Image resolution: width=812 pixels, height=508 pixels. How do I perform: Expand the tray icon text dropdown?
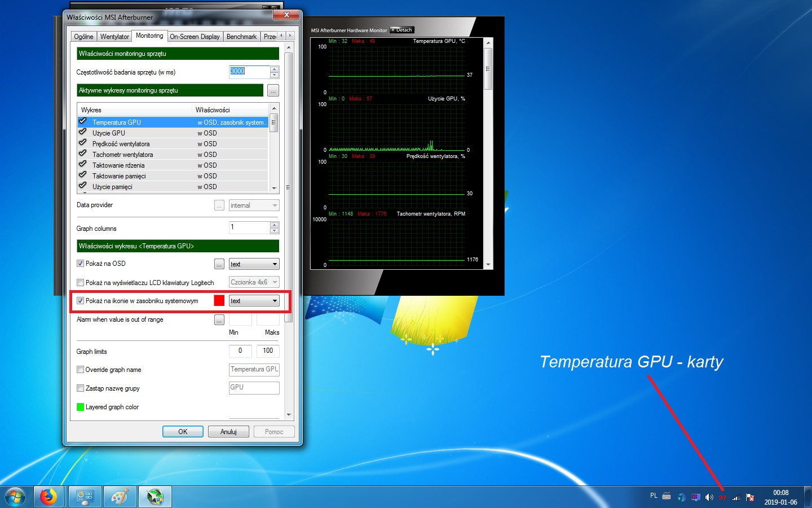[x=254, y=301]
